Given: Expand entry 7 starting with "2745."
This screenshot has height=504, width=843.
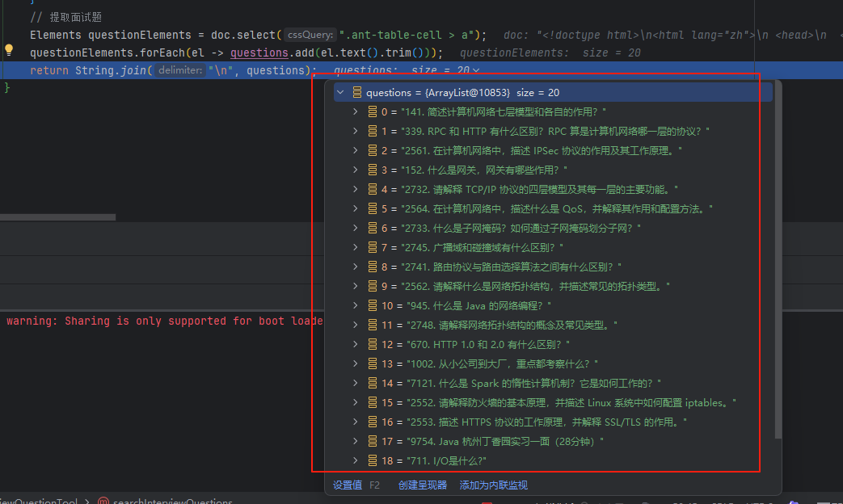Looking at the screenshot, I should pos(356,247).
